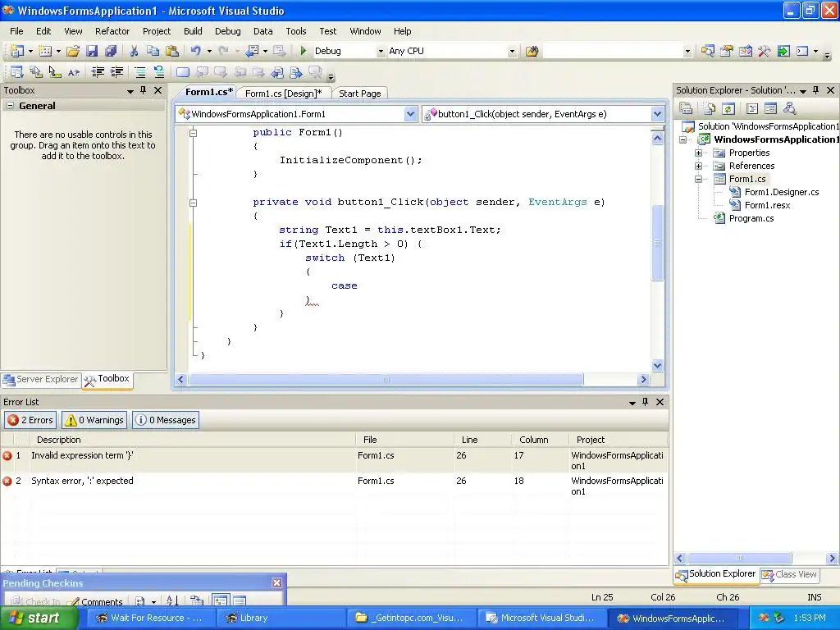Click the Find in Files binoculars icon
Image resolution: width=840 pixels, height=630 pixels.
click(x=532, y=51)
